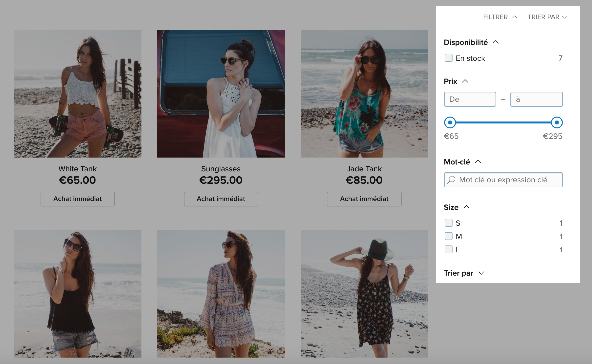Open the Sunglasses product title link
This screenshot has height=364, width=592.
(x=221, y=169)
